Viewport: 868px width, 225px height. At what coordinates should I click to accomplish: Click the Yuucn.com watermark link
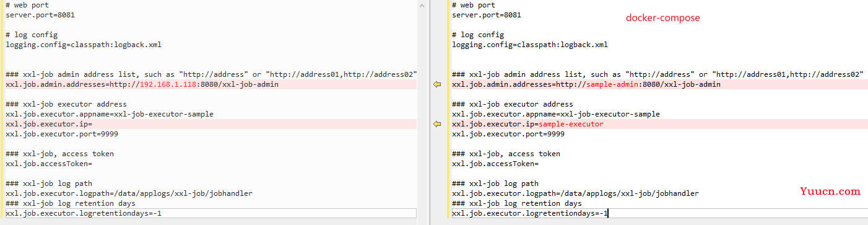830,192
